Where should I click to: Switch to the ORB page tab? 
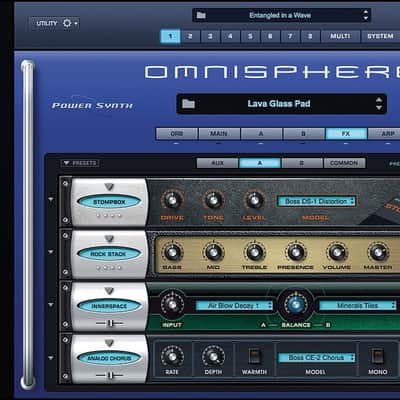coord(177,134)
